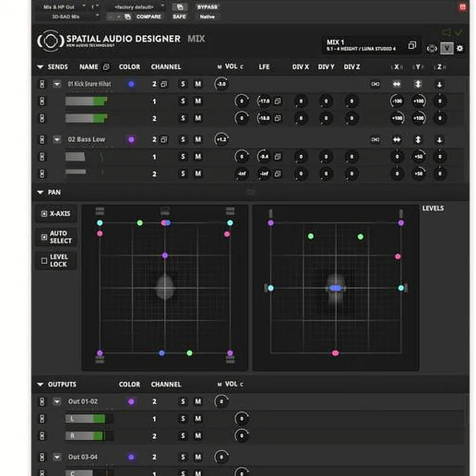The image size is (476, 476).
Task: Click the +1.2 volume knob on 02 Bass Low
Action: coord(221,139)
